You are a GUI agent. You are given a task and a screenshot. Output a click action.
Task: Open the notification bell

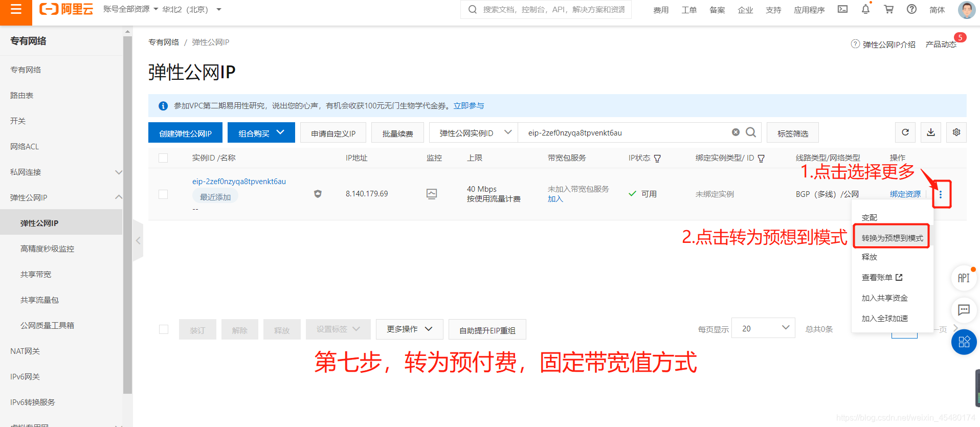865,9
